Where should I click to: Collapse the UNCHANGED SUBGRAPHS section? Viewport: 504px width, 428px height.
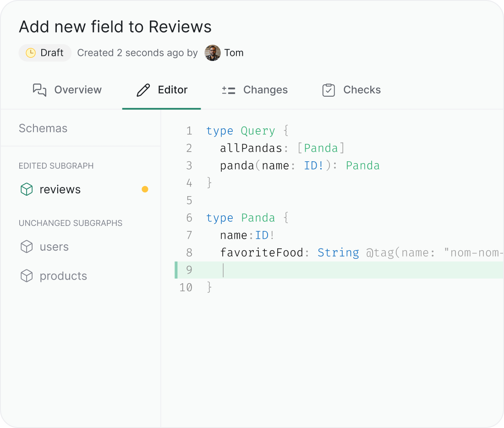[70, 223]
